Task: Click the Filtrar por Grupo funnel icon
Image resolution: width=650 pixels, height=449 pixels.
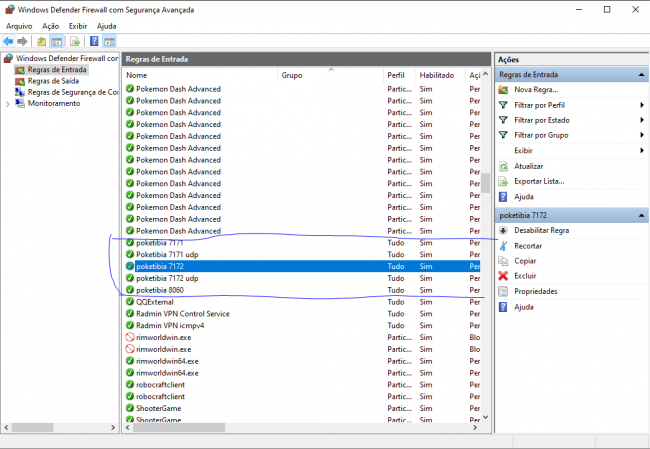Action: [503, 135]
